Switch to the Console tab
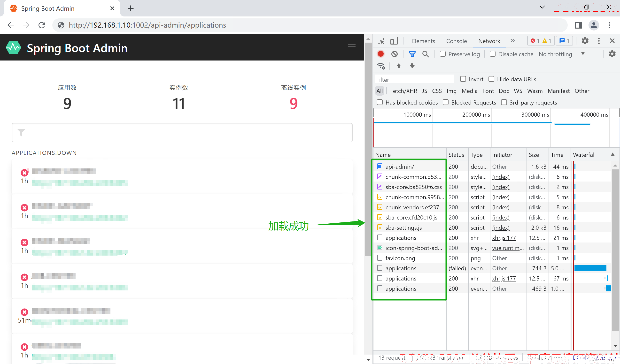Image resolution: width=620 pixels, height=364 pixels. (456, 41)
